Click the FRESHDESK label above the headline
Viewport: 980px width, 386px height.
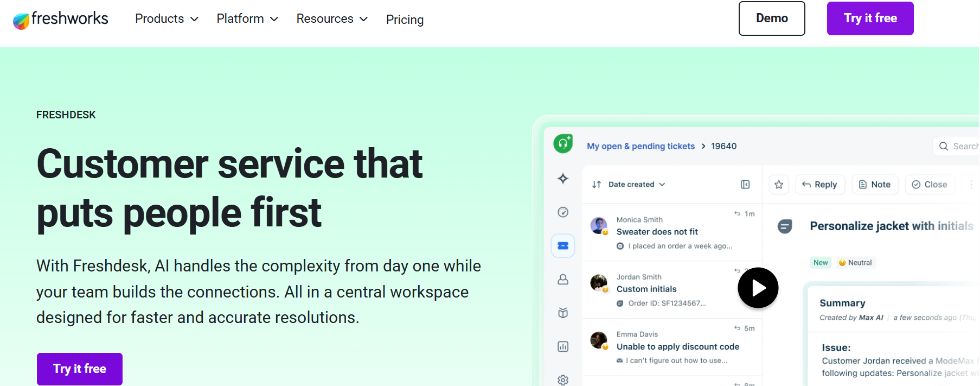point(66,115)
